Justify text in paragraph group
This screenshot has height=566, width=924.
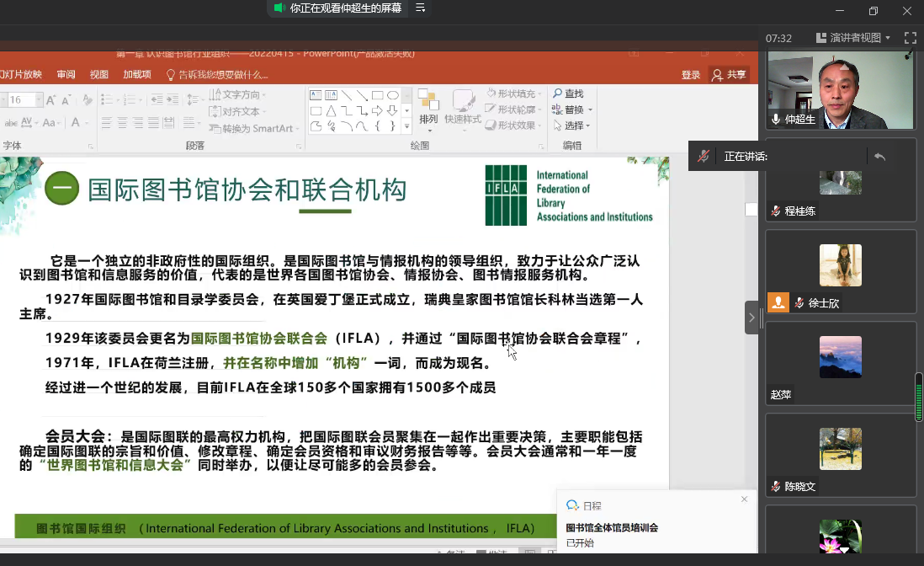(x=153, y=123)
